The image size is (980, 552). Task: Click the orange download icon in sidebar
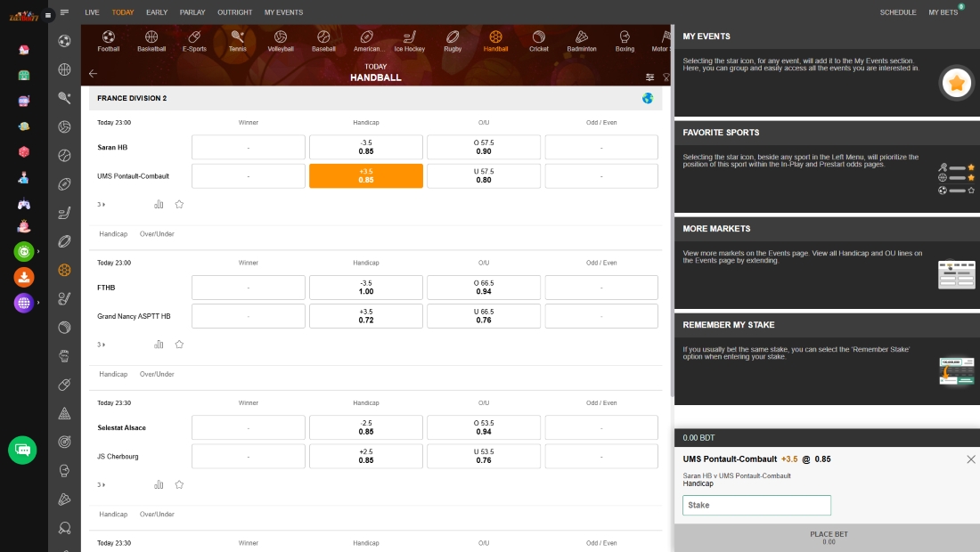(24, 277)
